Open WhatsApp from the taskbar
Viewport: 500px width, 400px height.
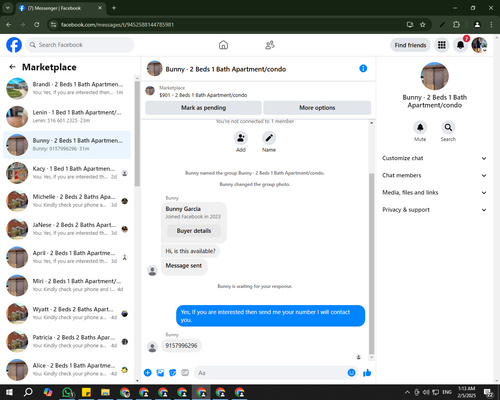coord(67,392)
